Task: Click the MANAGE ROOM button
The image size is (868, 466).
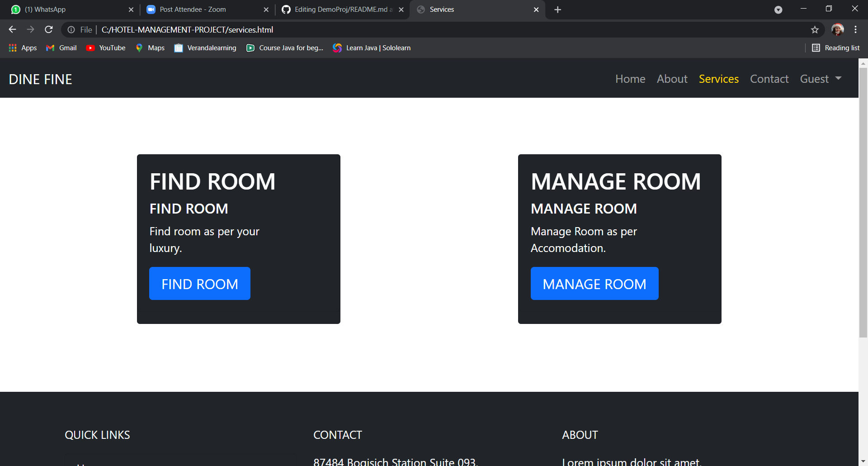Action: [x=594, y=284]
